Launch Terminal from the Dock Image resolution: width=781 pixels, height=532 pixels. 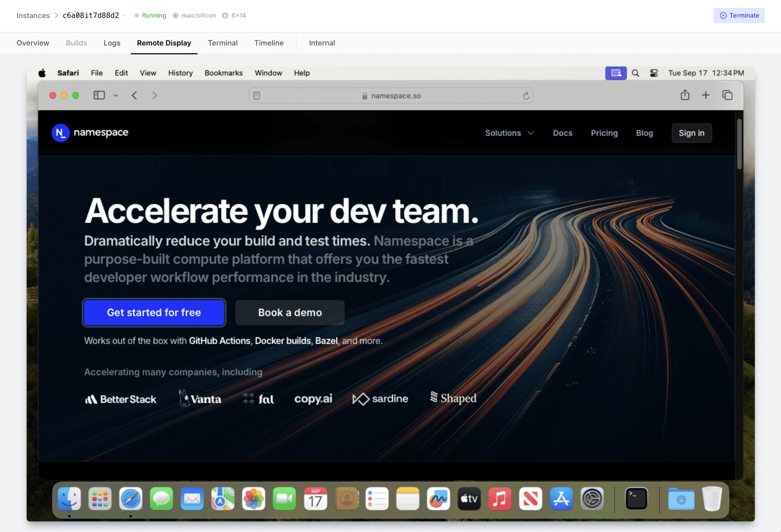(636, 498)
